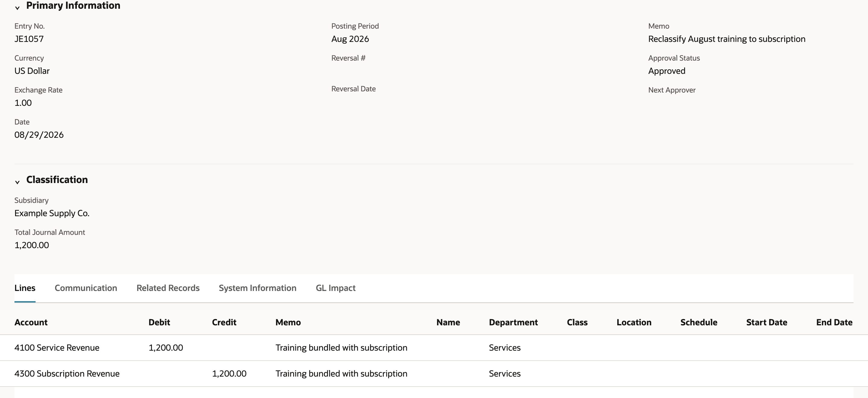The image size is (868, 398).
Task: Click the date 08/29/2026
Action: click(39, 135)
